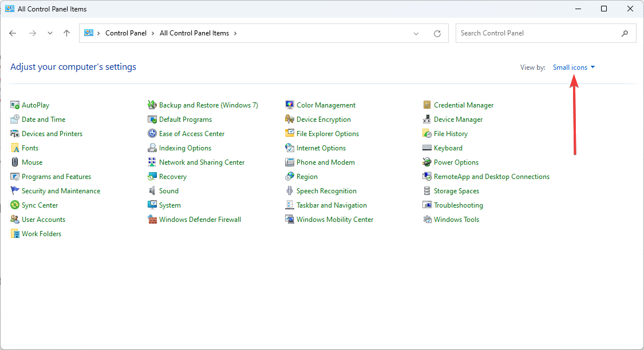Open the Recovery icon
Image resolution: width=644 pixels, height=350 pixels.
click(x=152, y=177)
